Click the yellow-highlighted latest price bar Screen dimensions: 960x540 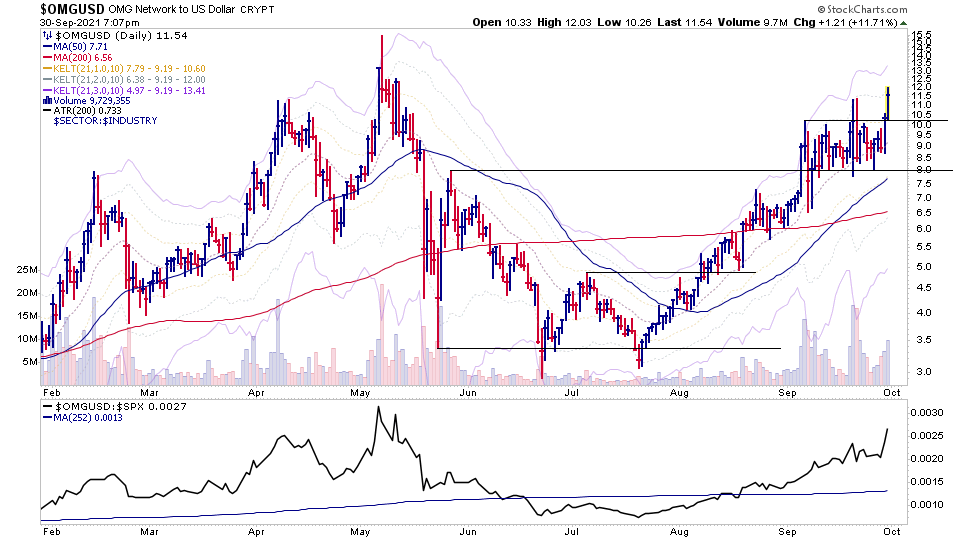(x=888, y=102)
